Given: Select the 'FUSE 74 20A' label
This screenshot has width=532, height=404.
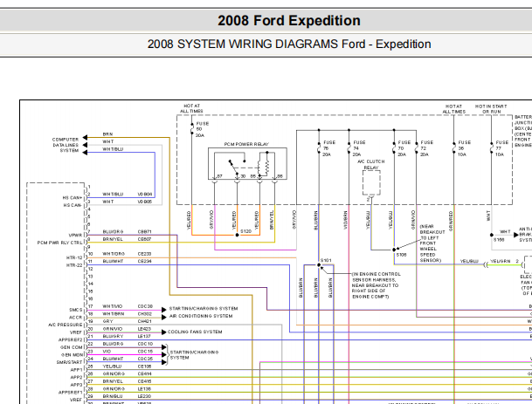Looking at the screenshot, I should (x=359, y=148).
